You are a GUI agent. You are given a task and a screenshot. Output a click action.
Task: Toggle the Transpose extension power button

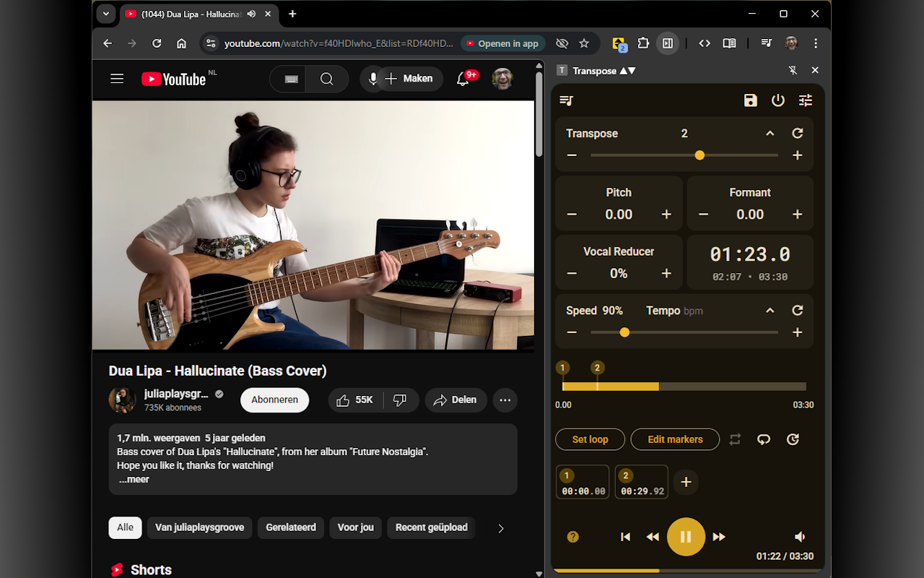click(777, 100)
